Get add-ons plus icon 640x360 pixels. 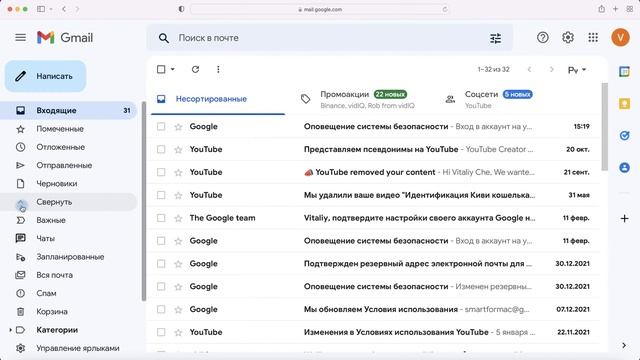tap(624, 219)
